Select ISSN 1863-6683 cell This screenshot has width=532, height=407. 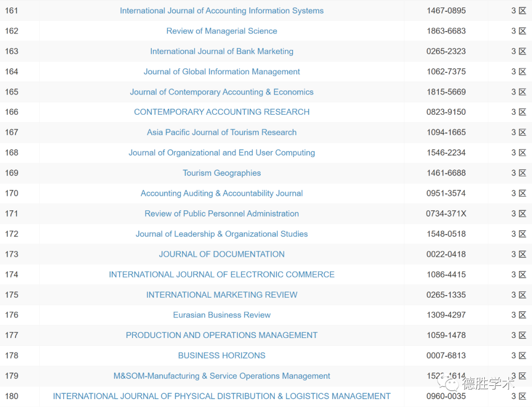[446, 31]
